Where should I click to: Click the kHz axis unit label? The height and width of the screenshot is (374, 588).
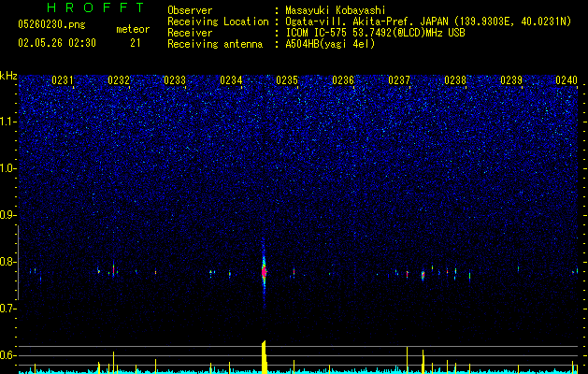pyautogui.click(x=8, y=76)
